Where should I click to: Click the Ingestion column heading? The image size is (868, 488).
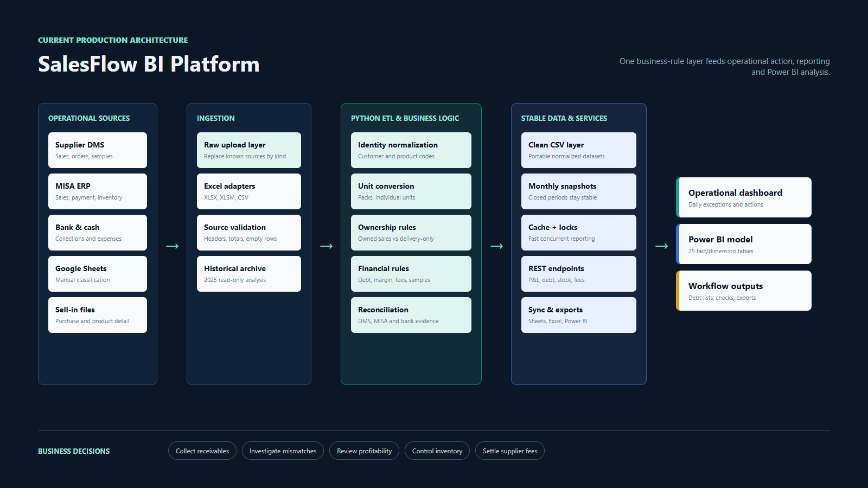click(x=216, y=118)
